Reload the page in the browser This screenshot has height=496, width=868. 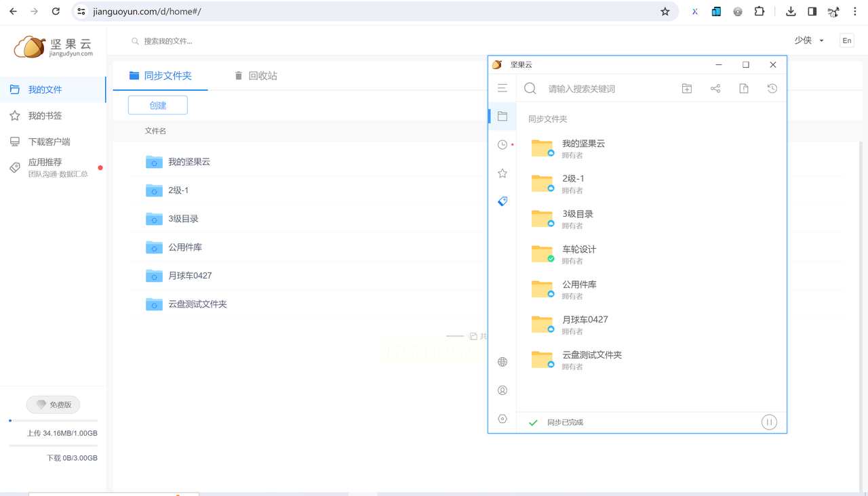pyautogui.click(x=56, y=12)
